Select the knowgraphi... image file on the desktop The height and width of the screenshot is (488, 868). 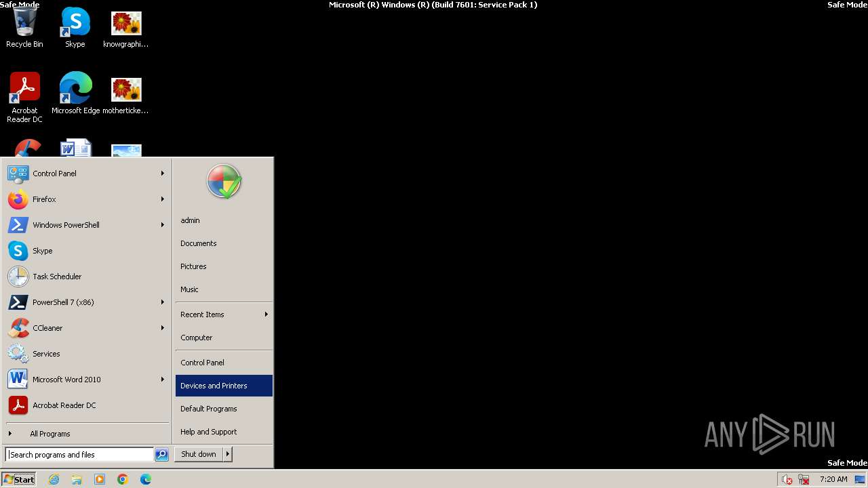pos(126,28)
